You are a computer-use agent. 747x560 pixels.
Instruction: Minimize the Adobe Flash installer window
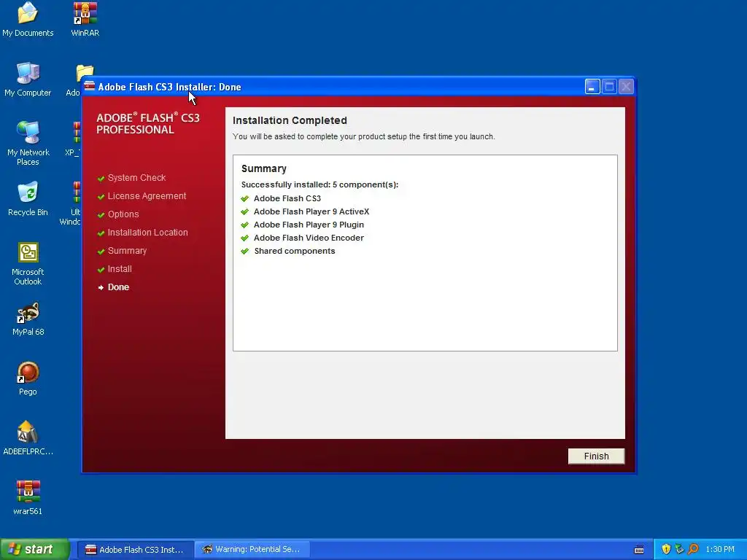[592, 87]
